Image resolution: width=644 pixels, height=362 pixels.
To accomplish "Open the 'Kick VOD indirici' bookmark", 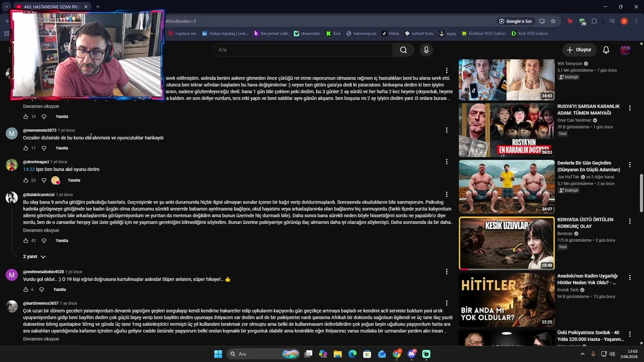I will (529, 34).
